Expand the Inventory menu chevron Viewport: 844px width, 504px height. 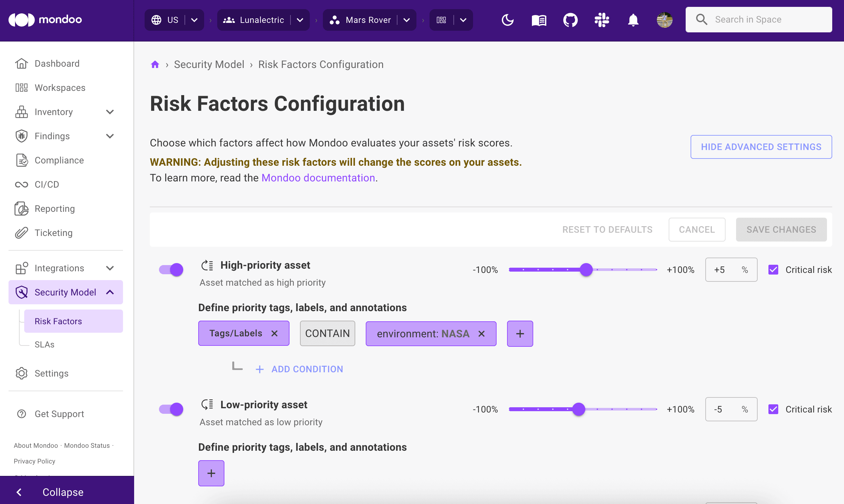click(110, 112)
